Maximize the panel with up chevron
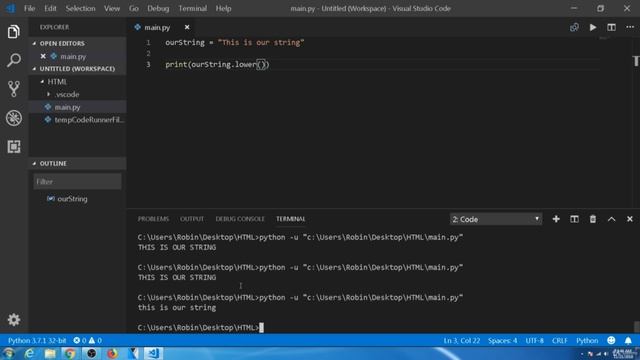Screen dimensions: 640x360 click(x=611, y=219)
